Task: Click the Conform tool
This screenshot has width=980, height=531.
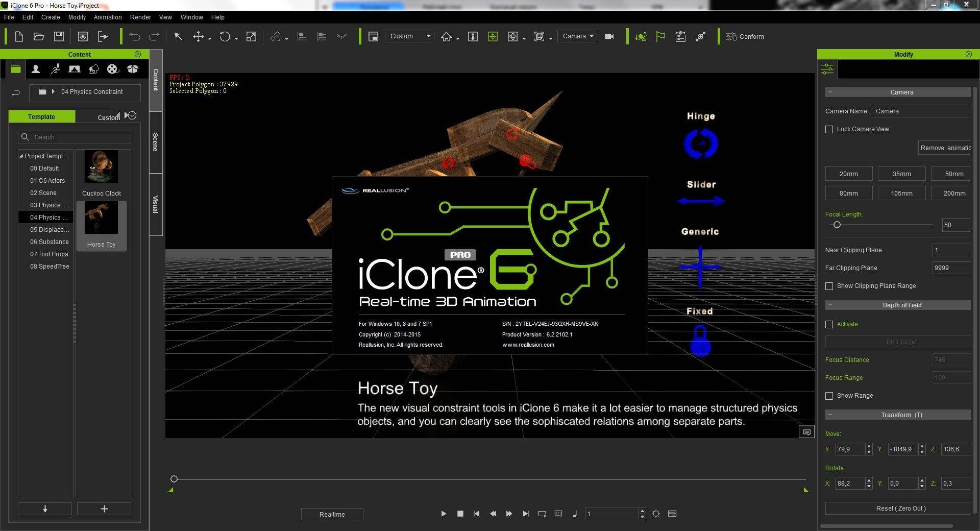Action: tap(745, 36)
